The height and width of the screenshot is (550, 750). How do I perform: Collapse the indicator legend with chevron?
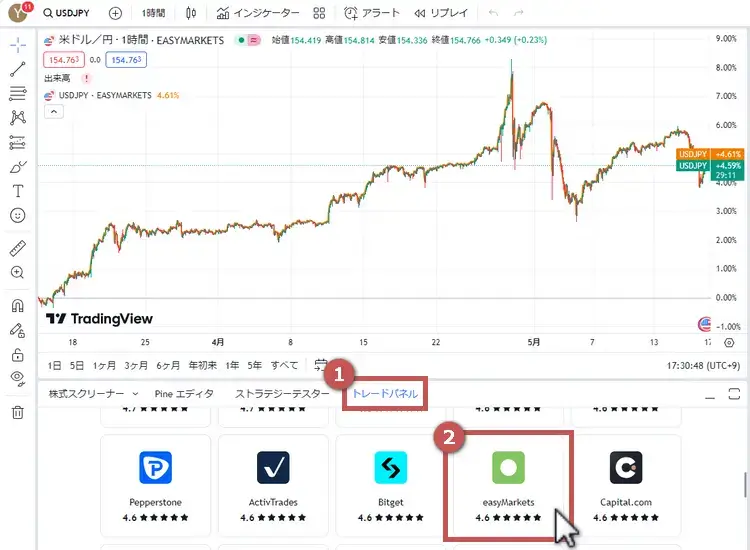[x=54, y=112]
